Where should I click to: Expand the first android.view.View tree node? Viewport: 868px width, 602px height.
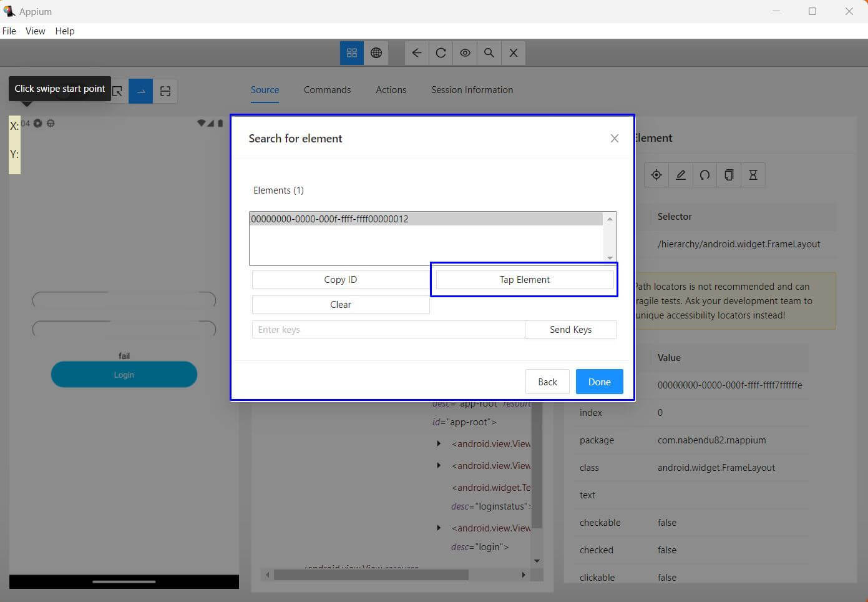(439, 444)
